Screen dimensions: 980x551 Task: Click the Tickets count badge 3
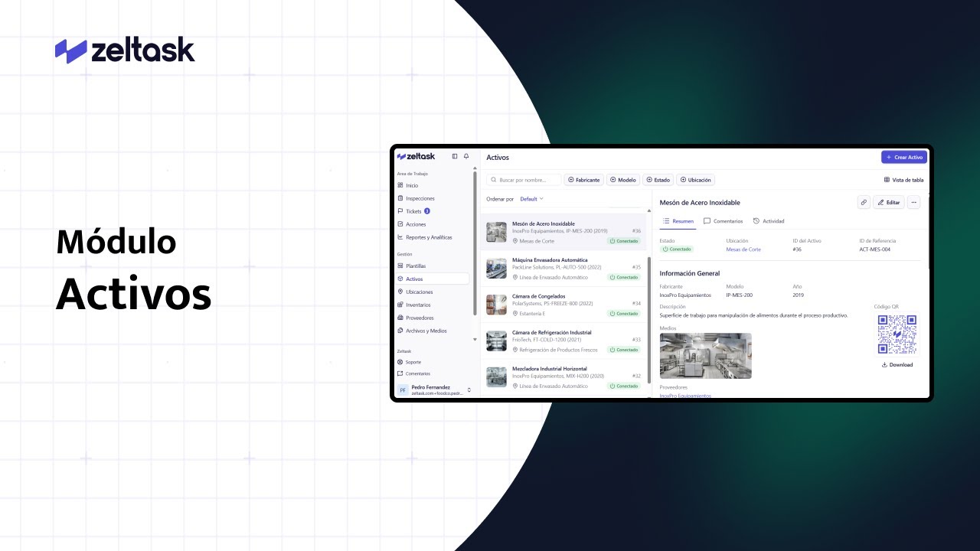click(427, 211)
